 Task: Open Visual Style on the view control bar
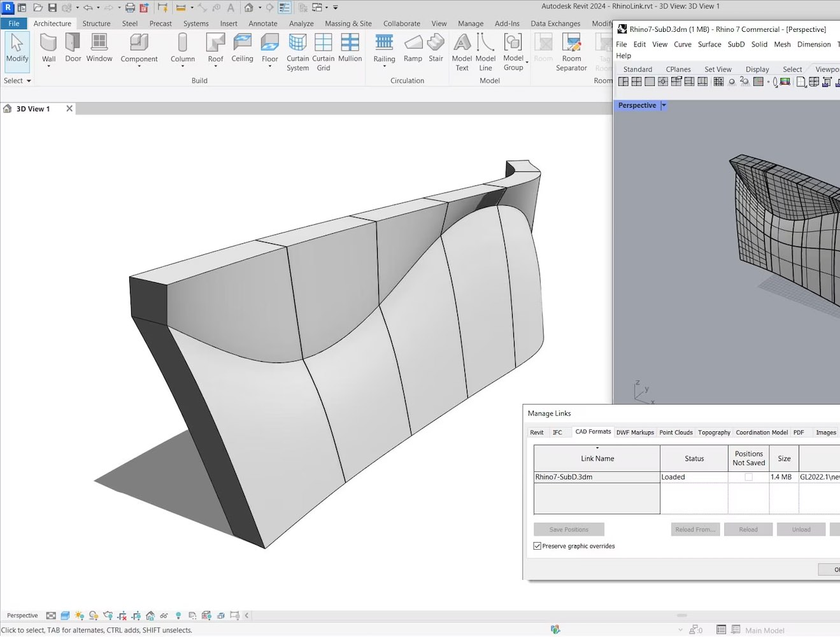(x=65, y=615)
